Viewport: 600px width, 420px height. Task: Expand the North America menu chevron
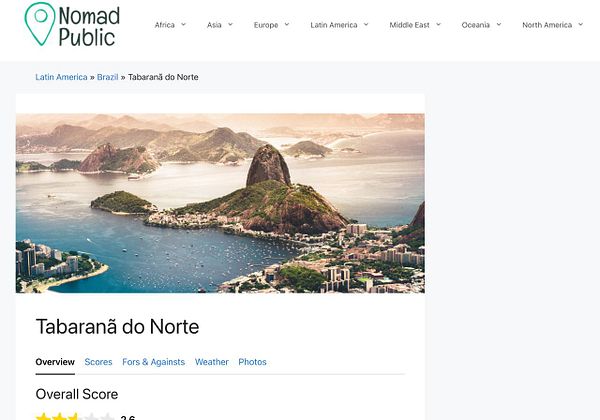[x=580, y=24]
